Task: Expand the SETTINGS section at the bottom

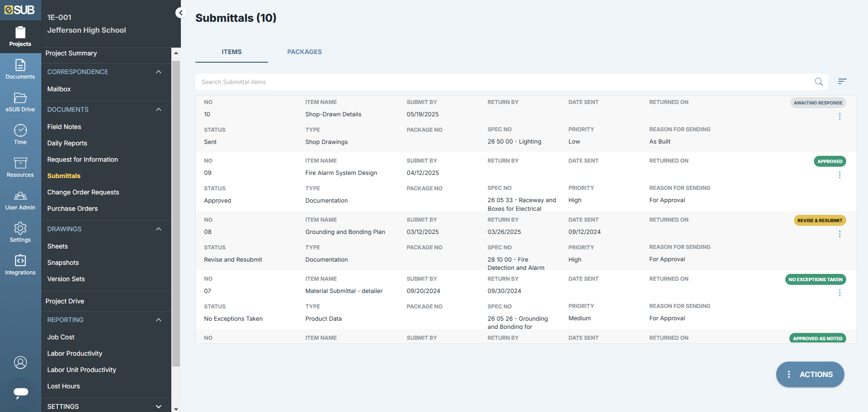Action: pos(159,406)
